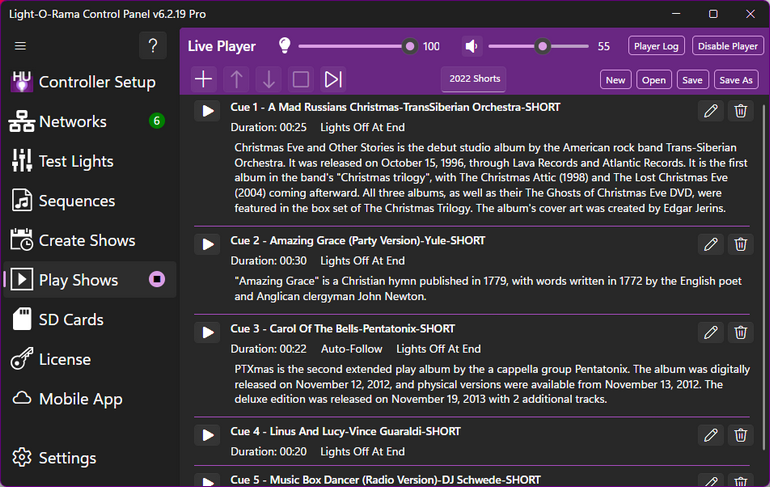Adjust the brightness slider set to 100
Image resolution: width=770 pixels, height=487 pixels.
pyautogui.click(x=358, y=46)
